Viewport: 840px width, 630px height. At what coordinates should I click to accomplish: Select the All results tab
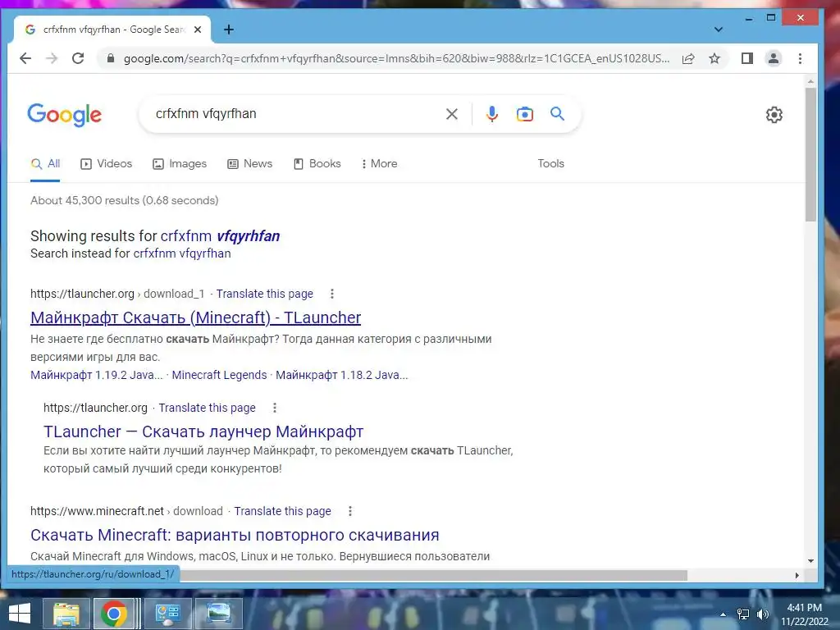46,163
